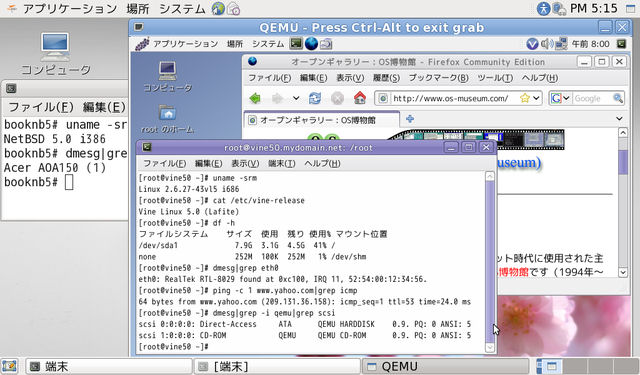This screenshot has width=640, height=375.
Task: Select the オープンギャラリー：OS博物館 tab
Action: [x=322, y=120]
